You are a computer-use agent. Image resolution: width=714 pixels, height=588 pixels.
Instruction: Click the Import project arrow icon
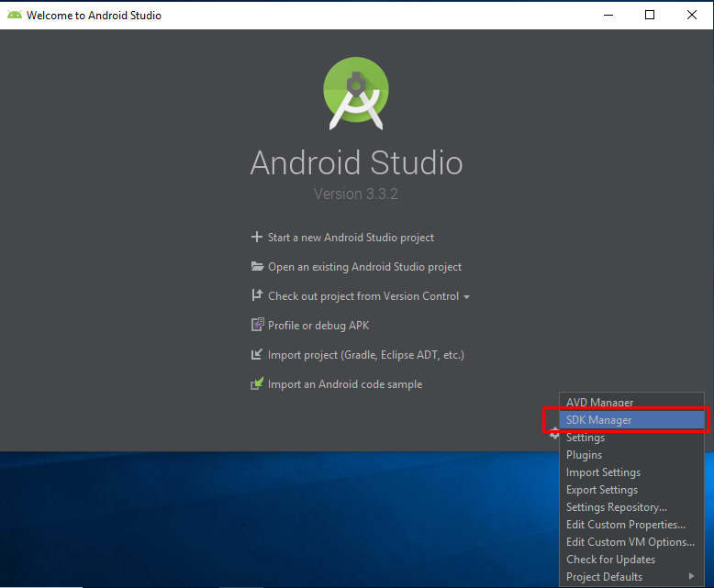point(257,354)
